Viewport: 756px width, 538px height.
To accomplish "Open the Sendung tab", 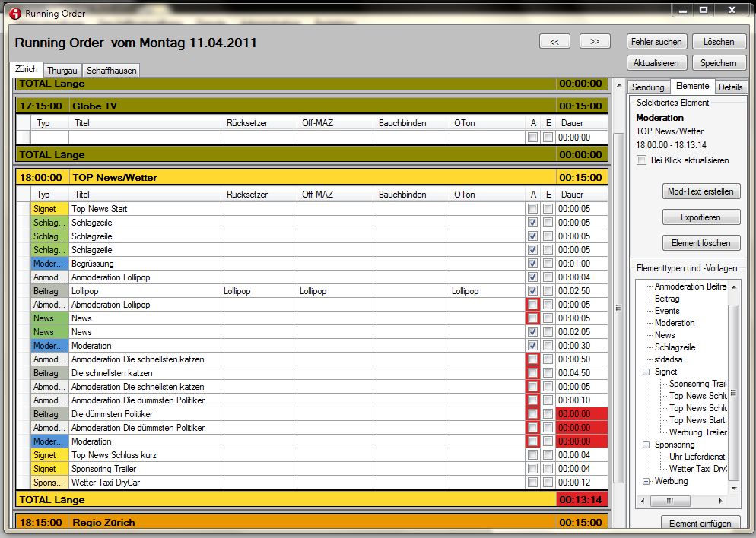I will [648, 87].
